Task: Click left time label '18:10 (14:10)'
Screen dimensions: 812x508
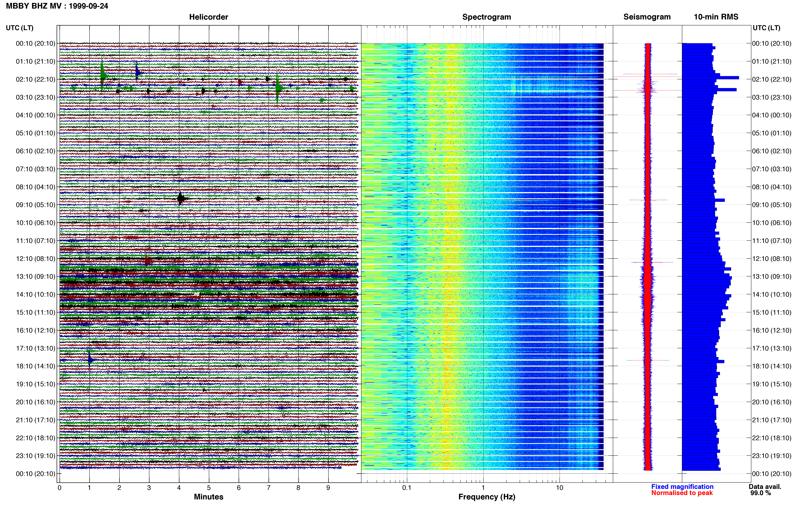Action: 36,366
